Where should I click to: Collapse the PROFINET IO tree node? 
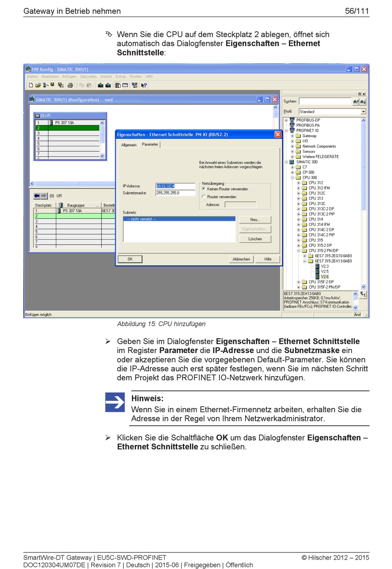click(x=286, y=130)
